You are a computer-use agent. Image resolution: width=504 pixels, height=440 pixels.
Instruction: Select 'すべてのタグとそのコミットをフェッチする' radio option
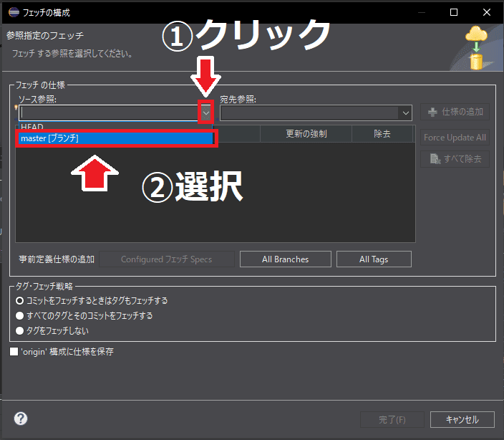point(20,316)
